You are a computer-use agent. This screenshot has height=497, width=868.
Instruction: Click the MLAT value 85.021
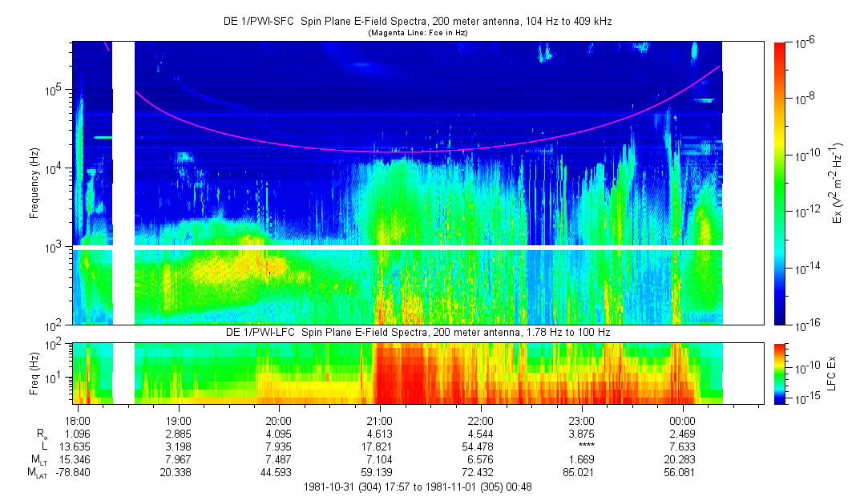click(579, 472)
